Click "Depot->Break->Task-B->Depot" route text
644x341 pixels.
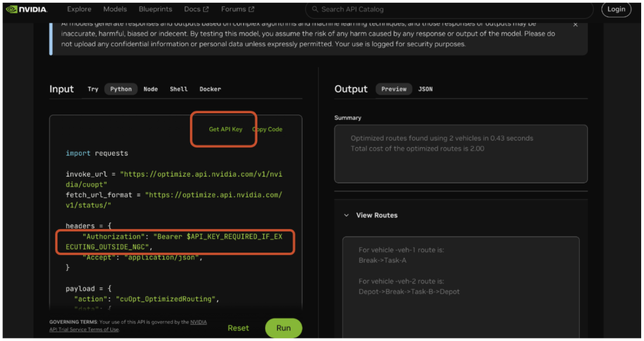pos(409,292)
